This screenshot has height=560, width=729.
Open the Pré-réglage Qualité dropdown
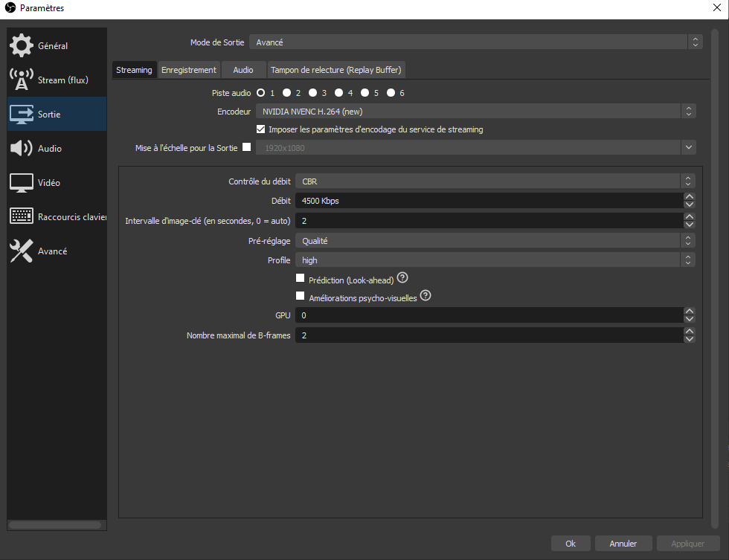pyautogui.click(x=495, y=241)
